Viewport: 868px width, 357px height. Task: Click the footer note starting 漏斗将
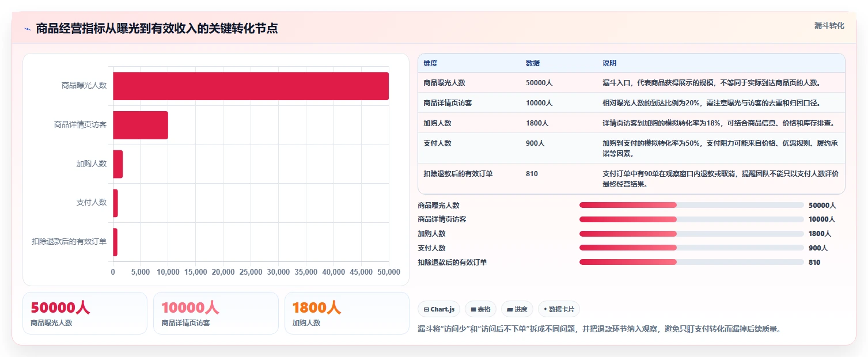click(x=599, y=329)
